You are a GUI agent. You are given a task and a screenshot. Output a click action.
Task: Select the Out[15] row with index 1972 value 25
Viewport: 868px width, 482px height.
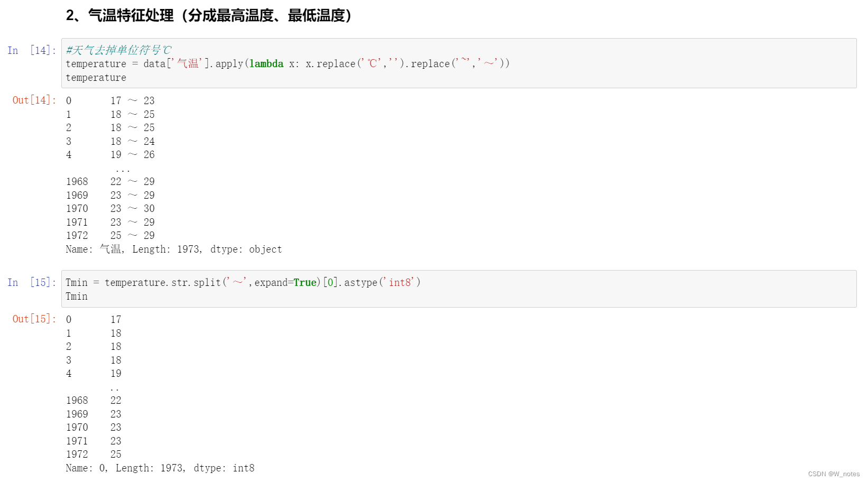94,455
